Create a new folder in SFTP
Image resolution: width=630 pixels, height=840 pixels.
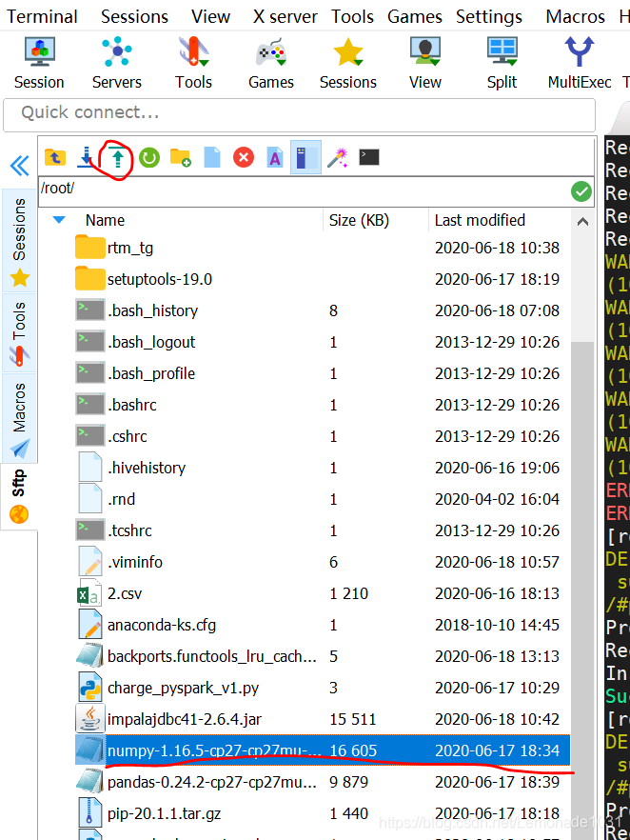click(181, 157)
